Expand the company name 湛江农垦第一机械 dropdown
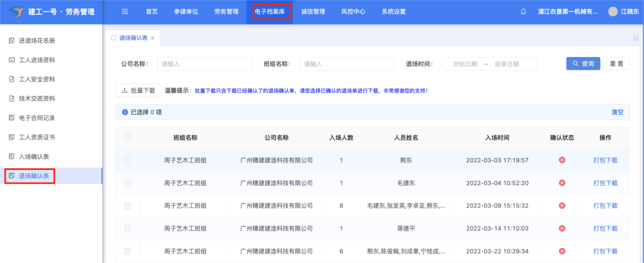 point(568,12)
